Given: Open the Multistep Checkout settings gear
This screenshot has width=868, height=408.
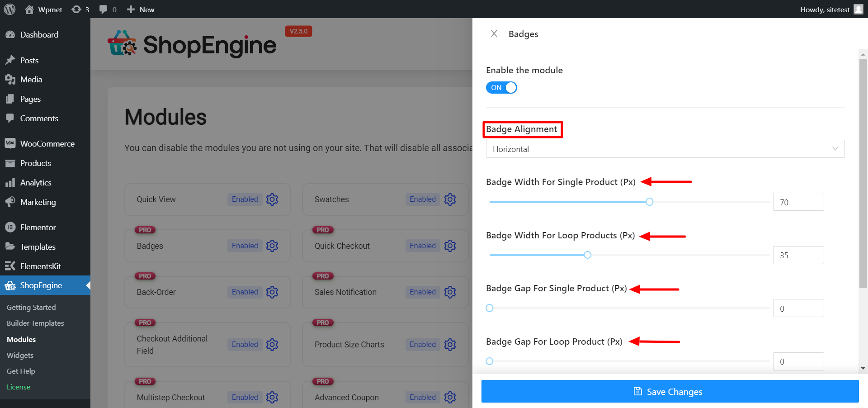Looking at the screenshot, I should coord(272,397).
